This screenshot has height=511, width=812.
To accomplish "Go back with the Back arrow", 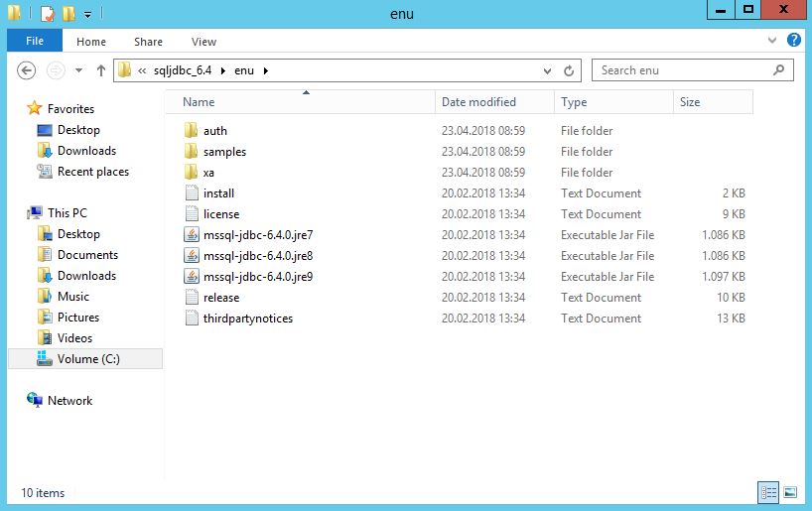I will (27, 70).
